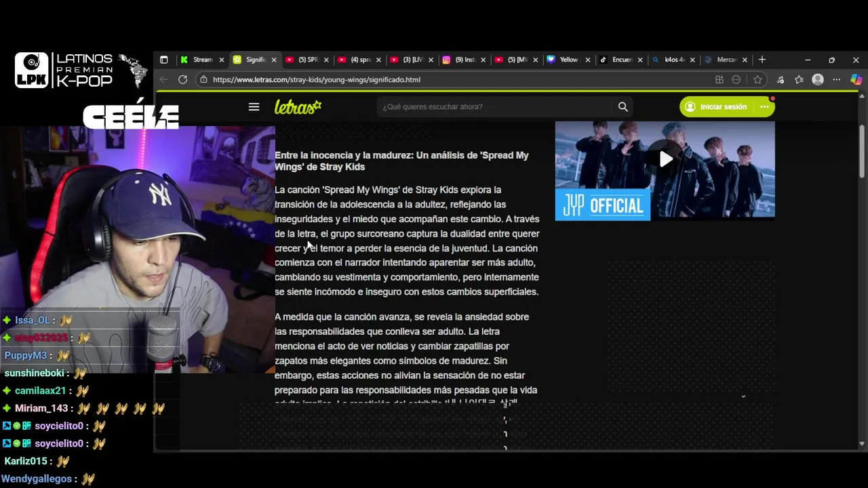The image size is (868, 488).
Task: Switch to the Kick Stream tab
Action: (x=202, y=60)
